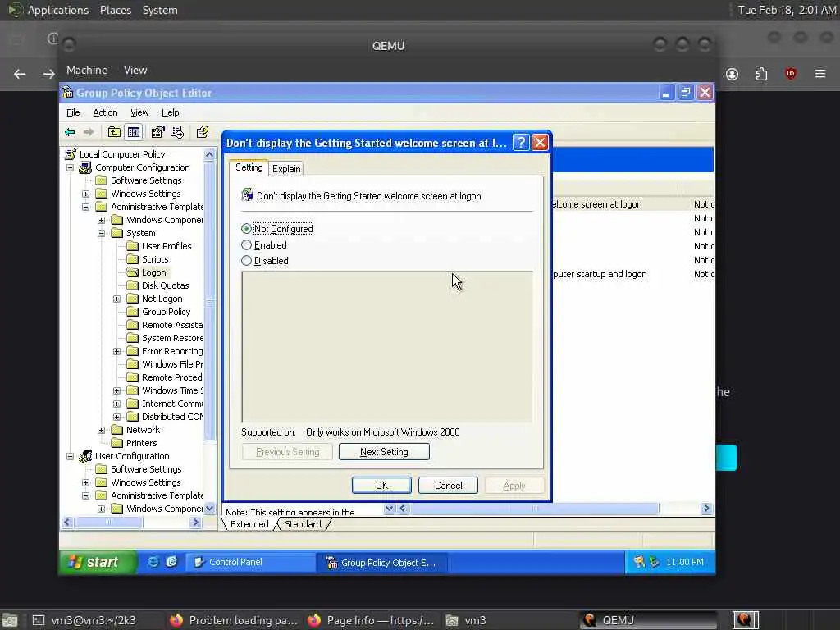Select the Local Computer Policy root node
This screenshot has height=630, width=840.
(122, 154)
